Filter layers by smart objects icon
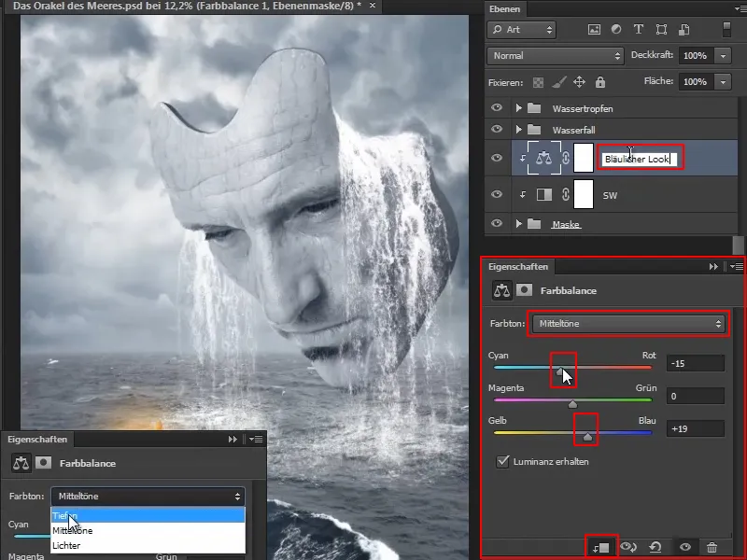Screen dimensions: 747x560 pyautogui.click(x=684, y=30)
